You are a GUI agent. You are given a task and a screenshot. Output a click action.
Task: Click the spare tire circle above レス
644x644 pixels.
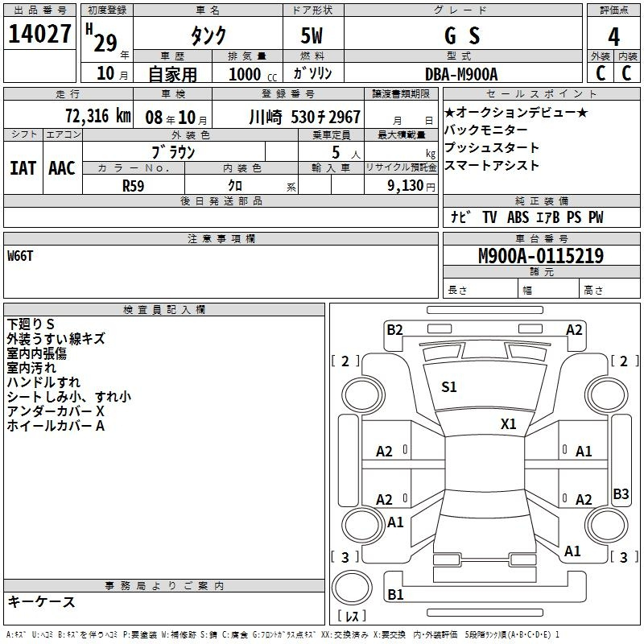352,590
